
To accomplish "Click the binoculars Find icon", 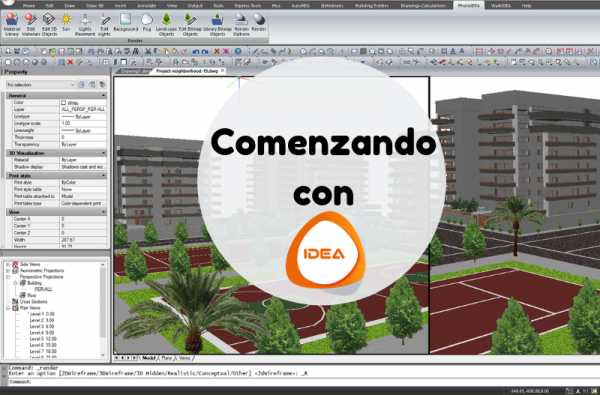I will (135, 51).
